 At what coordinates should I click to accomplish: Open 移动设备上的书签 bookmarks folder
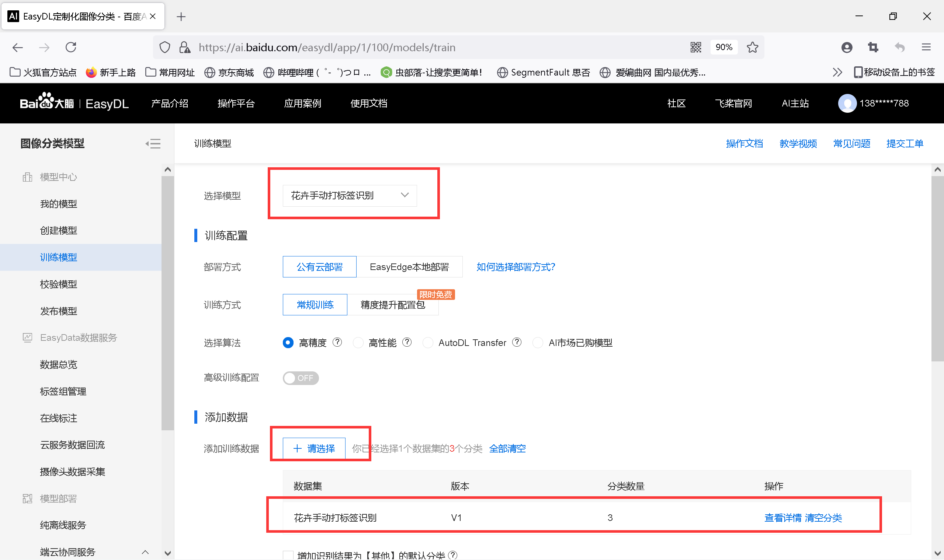tap(895, 72)
